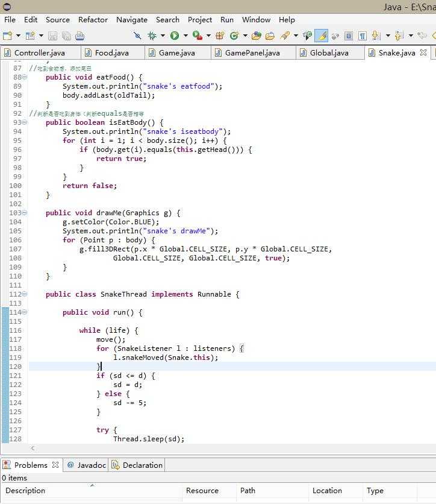Click the New Java Package icon
This screenshot has height=504, width=436.
click(220, 36)
